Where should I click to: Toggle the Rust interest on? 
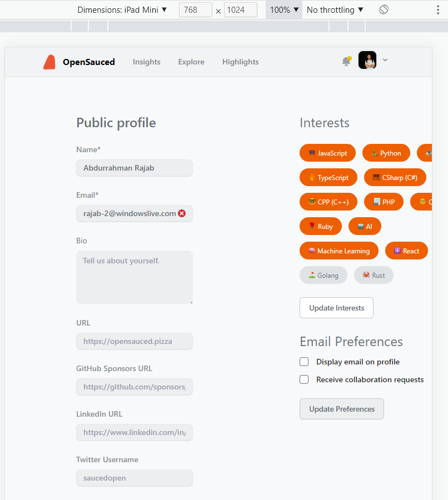(x=374, y=275)
